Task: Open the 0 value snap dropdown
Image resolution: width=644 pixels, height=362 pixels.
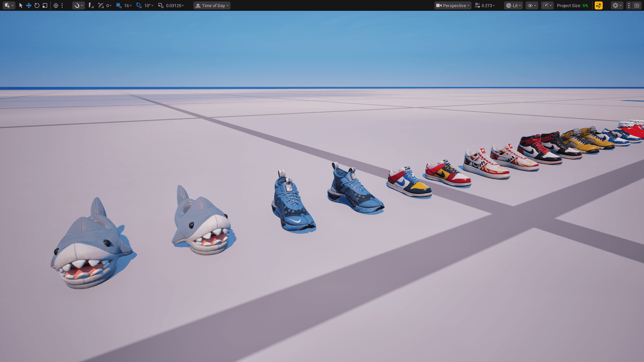Action: (x=109, y=5)
